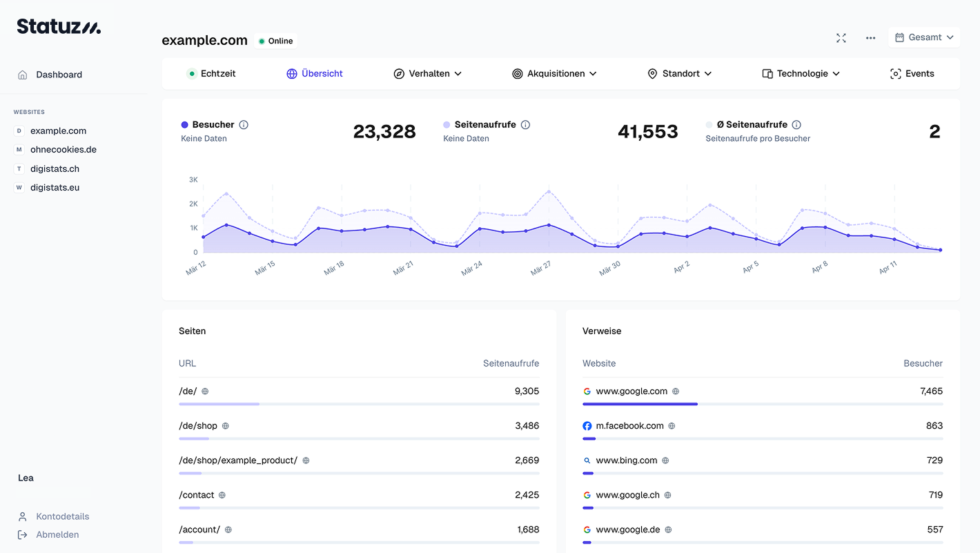Click the globe icon next to /contact
Viewport: 980px width, 553px height.
(222, 495)
